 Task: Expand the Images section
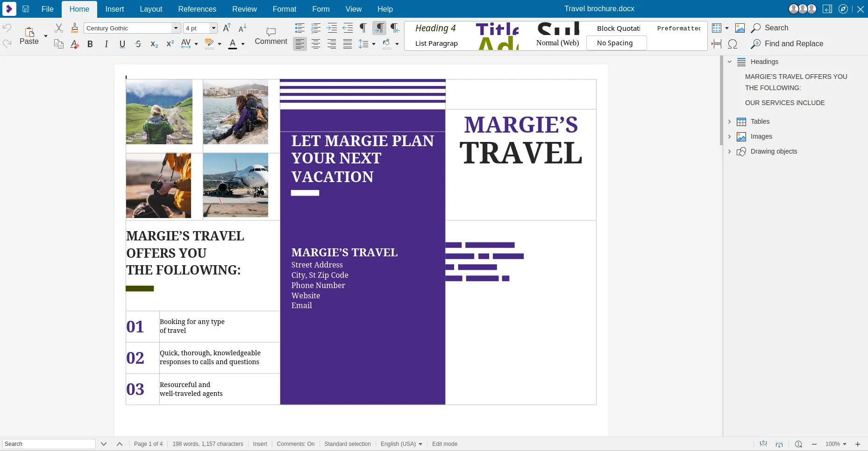tap(730, 136)
